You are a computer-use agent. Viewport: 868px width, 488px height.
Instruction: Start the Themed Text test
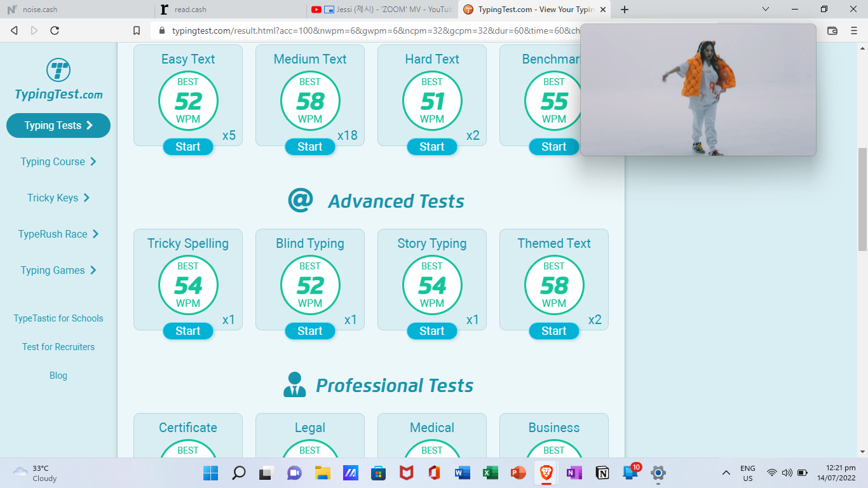[x=554, y=331]
